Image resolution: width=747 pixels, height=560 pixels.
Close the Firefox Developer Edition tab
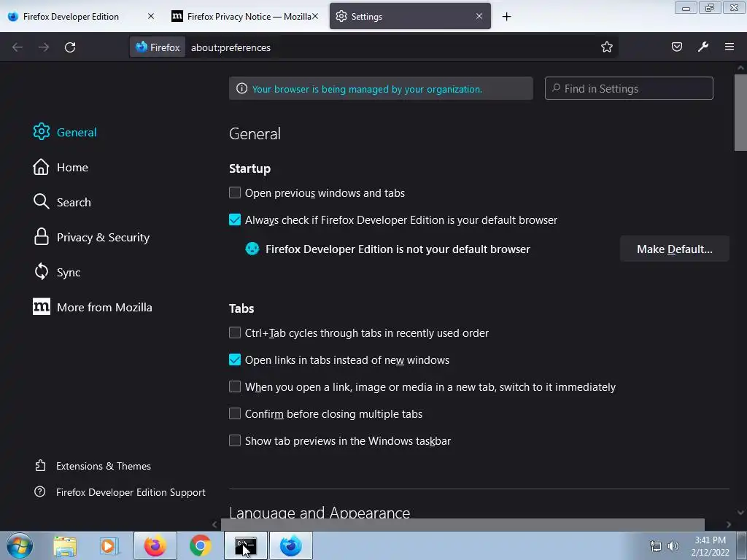click(151, 16)
